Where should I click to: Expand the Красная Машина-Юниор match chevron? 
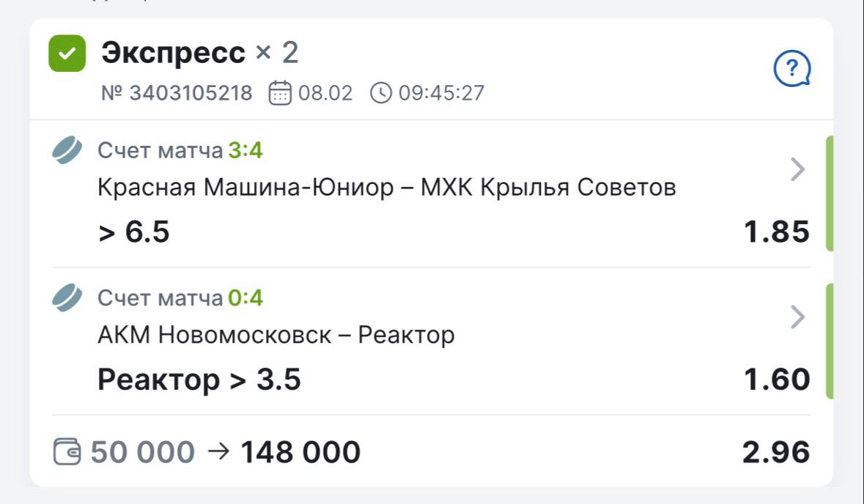click(x=798, y=170)
